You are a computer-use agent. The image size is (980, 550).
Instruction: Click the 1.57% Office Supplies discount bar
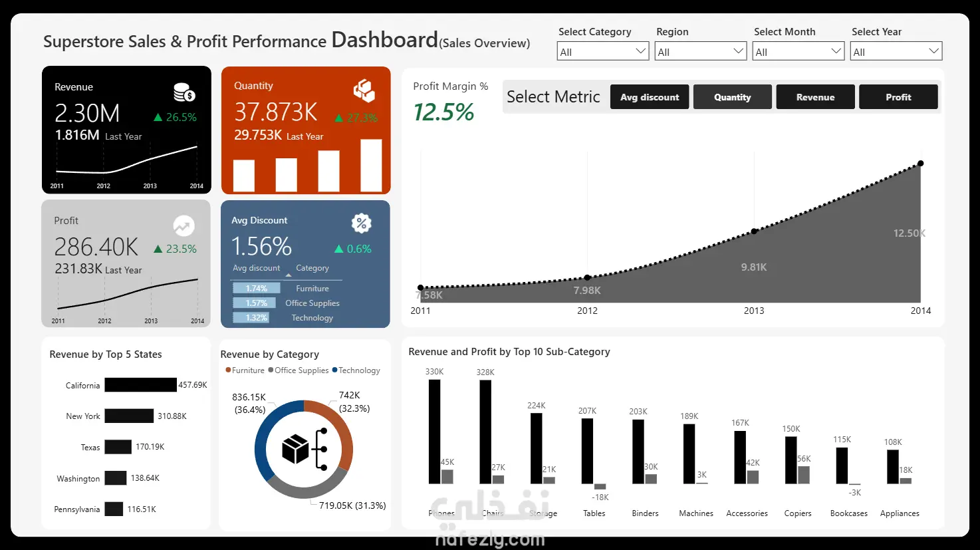point(254,303)
